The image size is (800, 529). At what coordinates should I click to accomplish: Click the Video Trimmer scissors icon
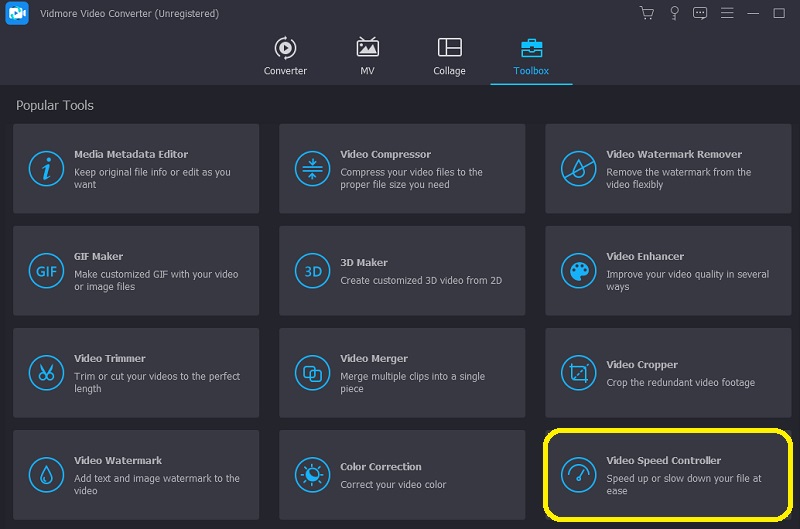pos(46,373)
